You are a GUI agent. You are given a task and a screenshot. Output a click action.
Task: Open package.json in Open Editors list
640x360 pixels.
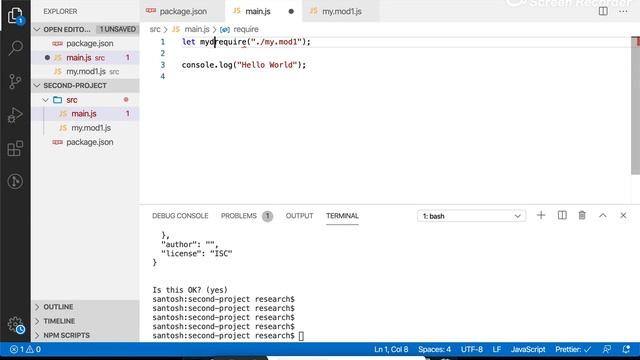tap(85, 43)
